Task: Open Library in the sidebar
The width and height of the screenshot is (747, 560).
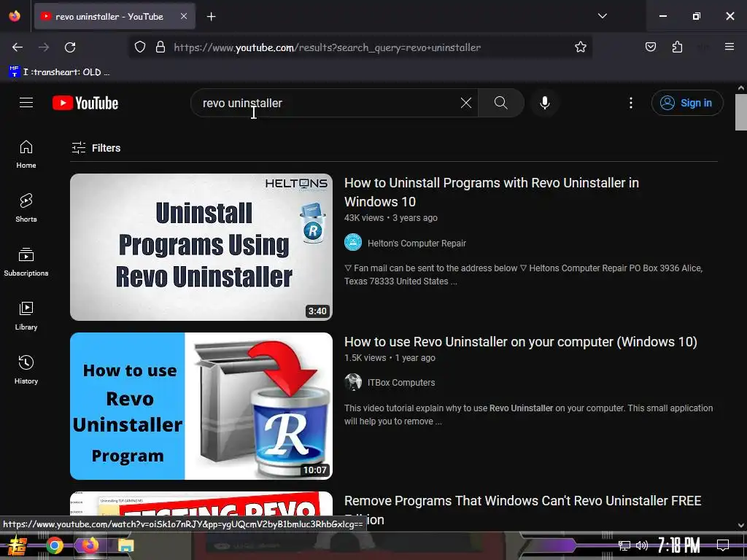Action: tap(26, 316)
